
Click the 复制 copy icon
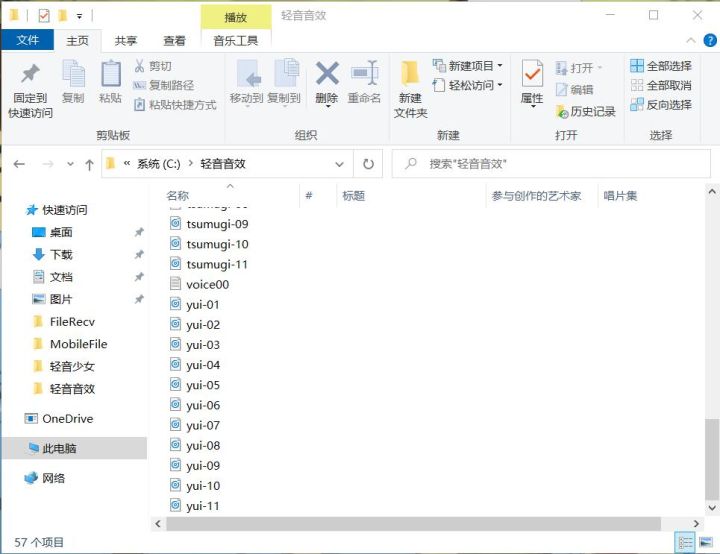pos(73,81)
